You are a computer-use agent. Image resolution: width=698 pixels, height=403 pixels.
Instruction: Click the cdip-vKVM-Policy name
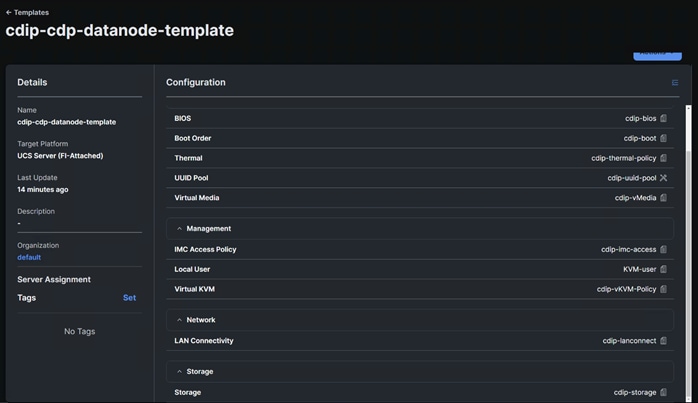tap(627, 289)
